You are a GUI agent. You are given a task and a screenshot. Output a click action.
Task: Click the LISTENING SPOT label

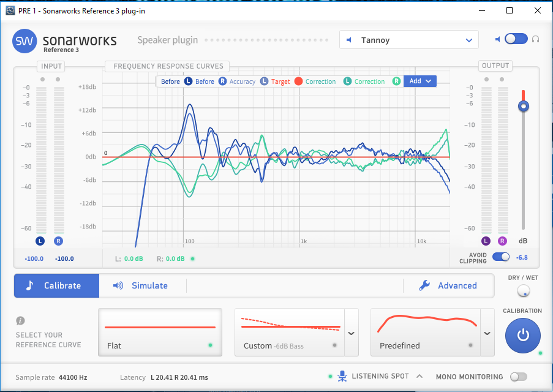[x=380, y=376]
